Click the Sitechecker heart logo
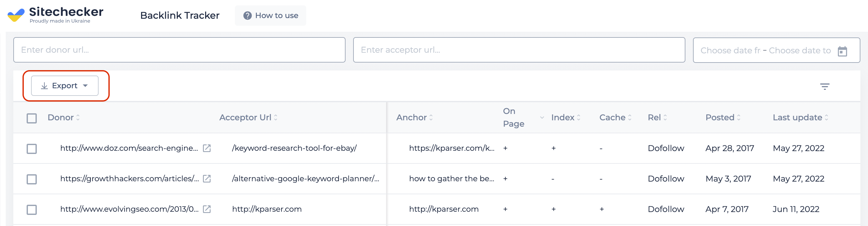Viewport: 868px width, 226px height. pyautogui.click(x=16, y=15)
